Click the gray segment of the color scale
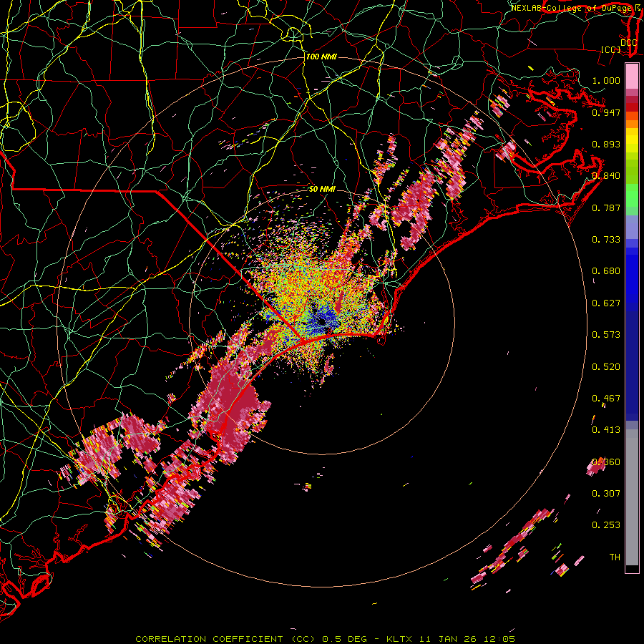This screenshot has height=644, width=644. point(632,497)
